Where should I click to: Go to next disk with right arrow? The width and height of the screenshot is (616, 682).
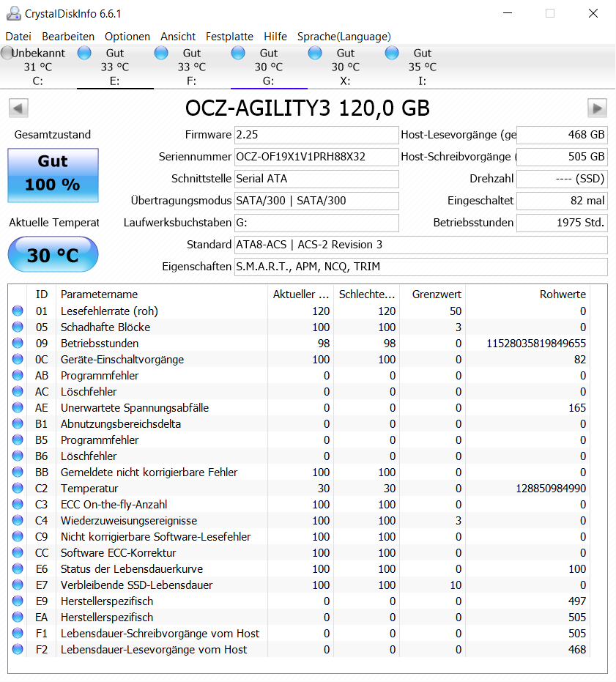597,108
